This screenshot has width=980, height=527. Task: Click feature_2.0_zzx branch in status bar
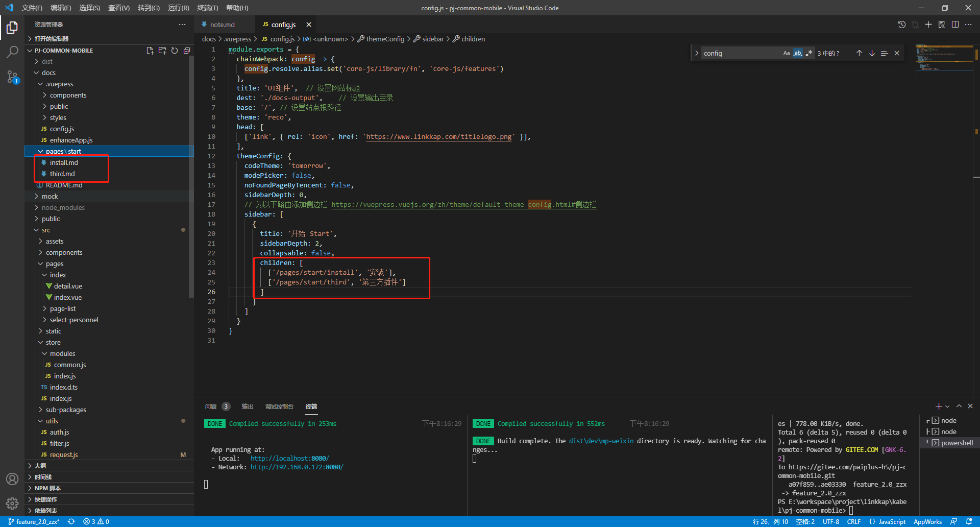tap(34, 521)
